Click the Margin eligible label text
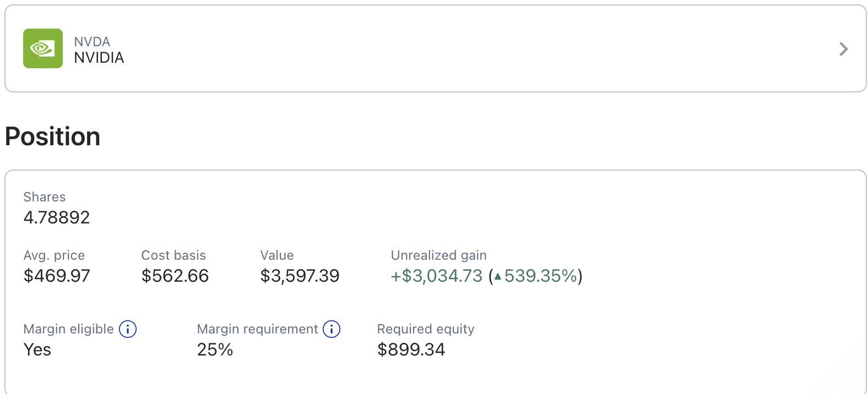The height and width of the screenshot is (394, 868). point(69,329)
